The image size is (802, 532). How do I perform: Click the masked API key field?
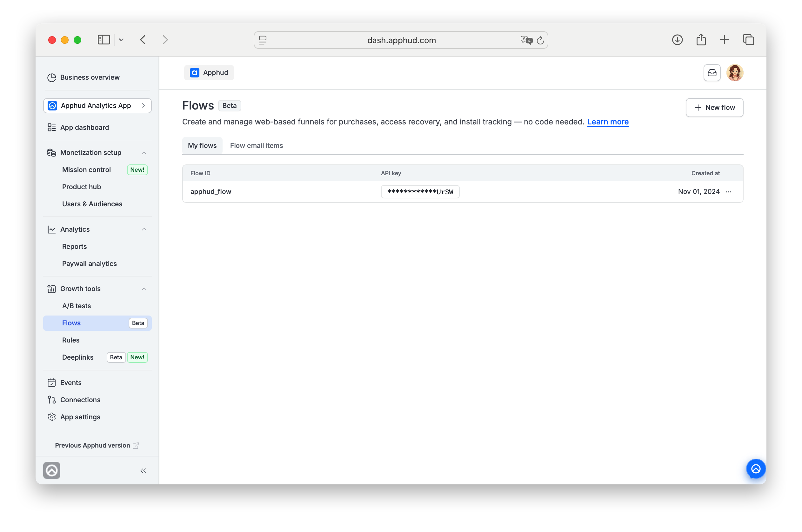click(x=420, y=192)
